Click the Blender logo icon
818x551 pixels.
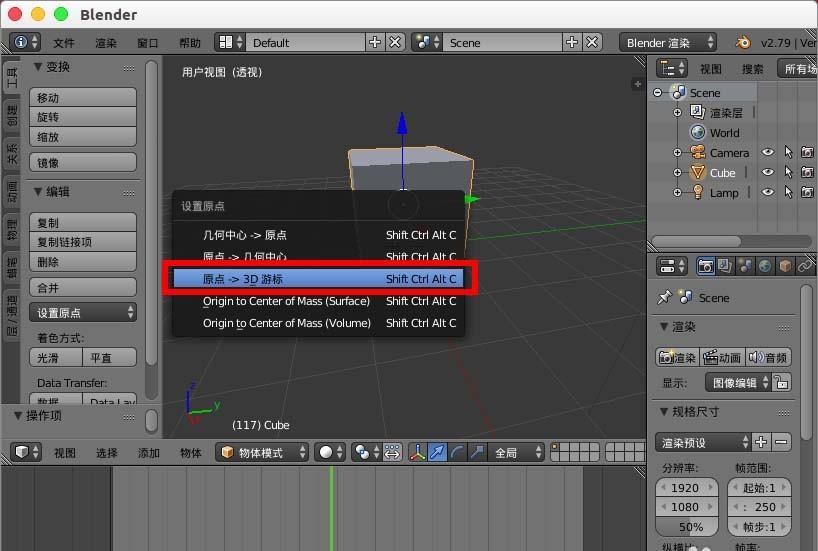tap(742, 42)
